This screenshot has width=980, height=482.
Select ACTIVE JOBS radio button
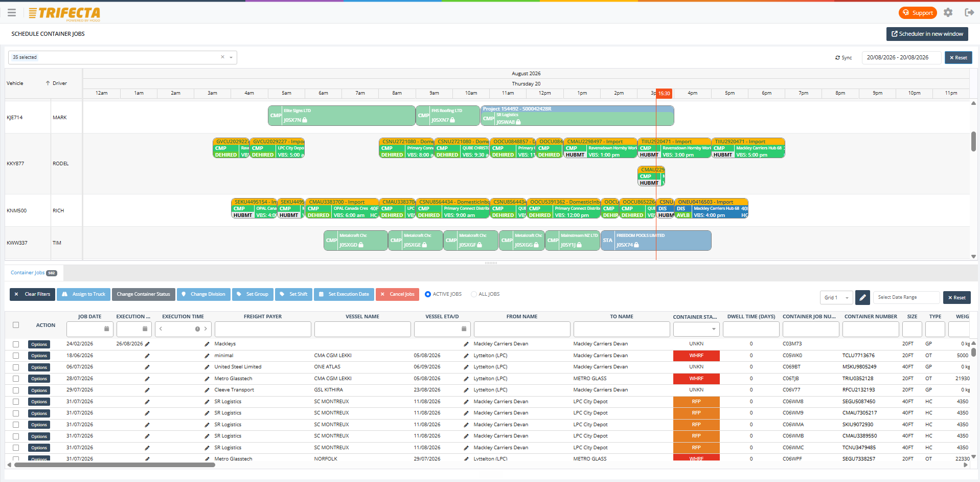[x=428, y=294]
